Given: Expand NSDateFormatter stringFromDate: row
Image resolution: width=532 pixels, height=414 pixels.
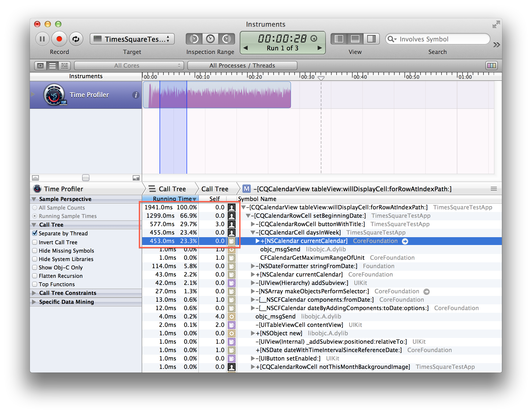Looking at the screenshot, I should click(253, 266).
